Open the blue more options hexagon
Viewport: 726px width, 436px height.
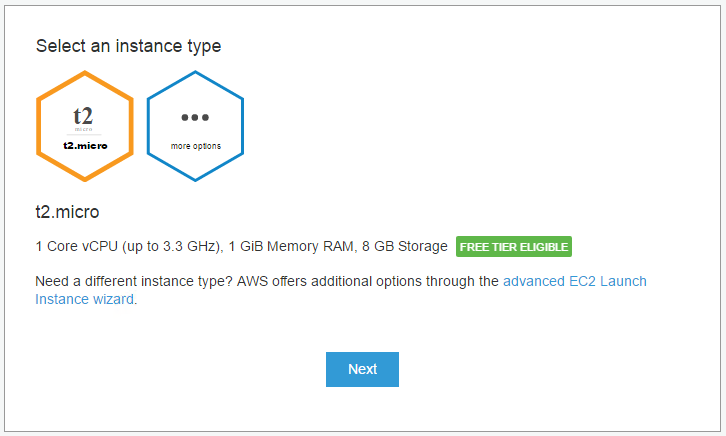[195, 126]
